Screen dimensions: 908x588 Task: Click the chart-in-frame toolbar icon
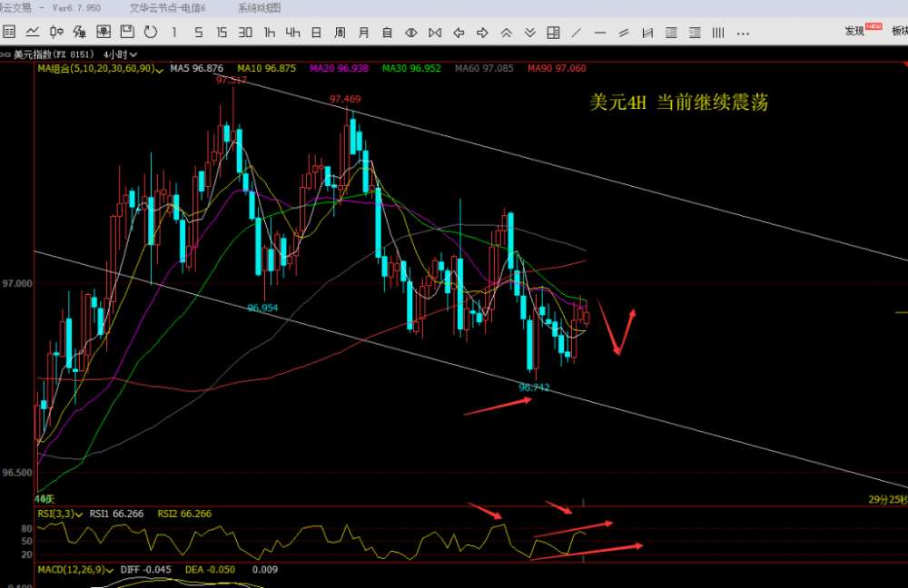pos(104,33)
